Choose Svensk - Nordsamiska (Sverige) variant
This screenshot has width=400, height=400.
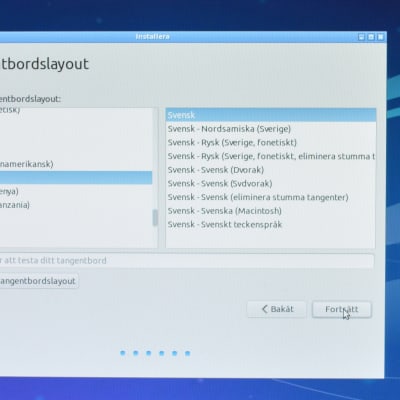pos(271,129)
